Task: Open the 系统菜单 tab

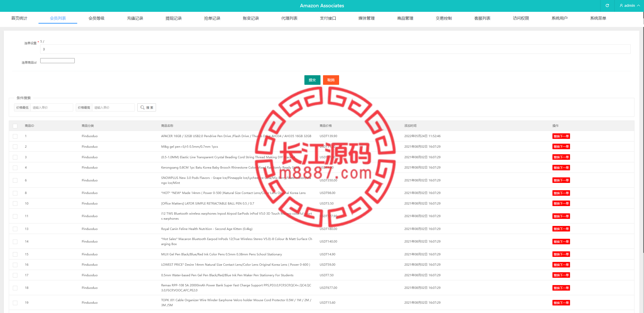Action: click(x=598, y=18)
